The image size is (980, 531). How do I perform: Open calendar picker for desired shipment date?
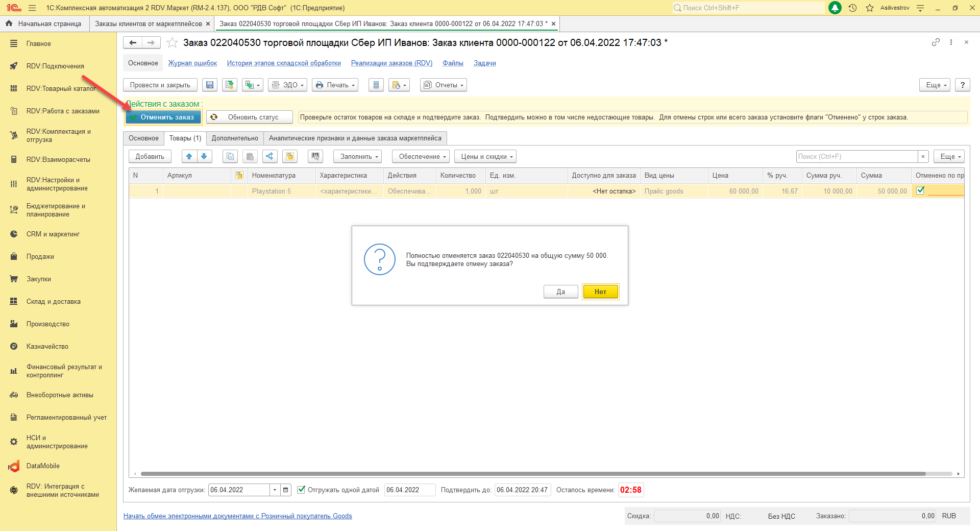(x=286, y=490)
